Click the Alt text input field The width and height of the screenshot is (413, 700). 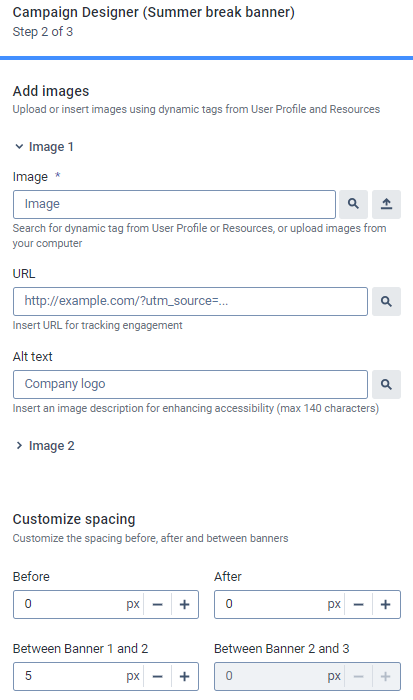click(190, 384)
